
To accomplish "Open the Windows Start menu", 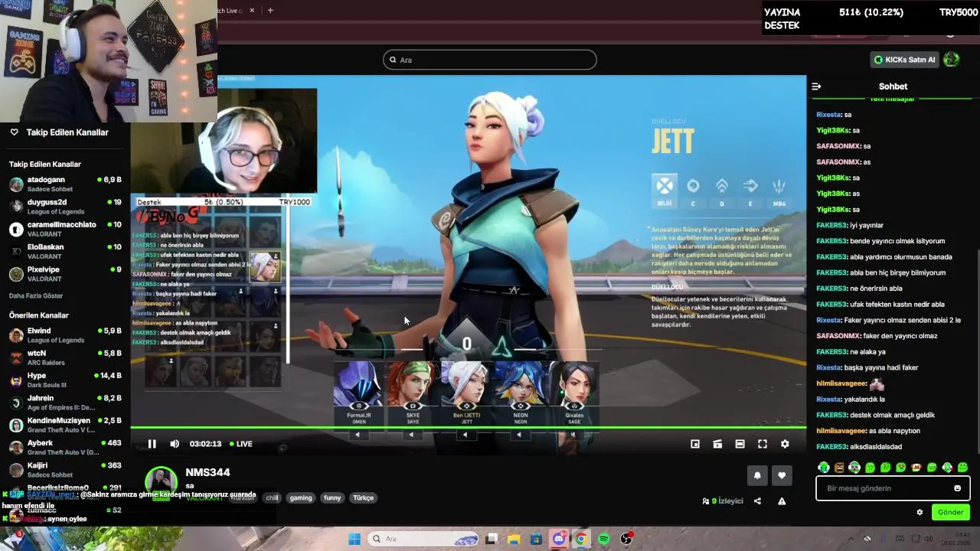I will point(354,539).
